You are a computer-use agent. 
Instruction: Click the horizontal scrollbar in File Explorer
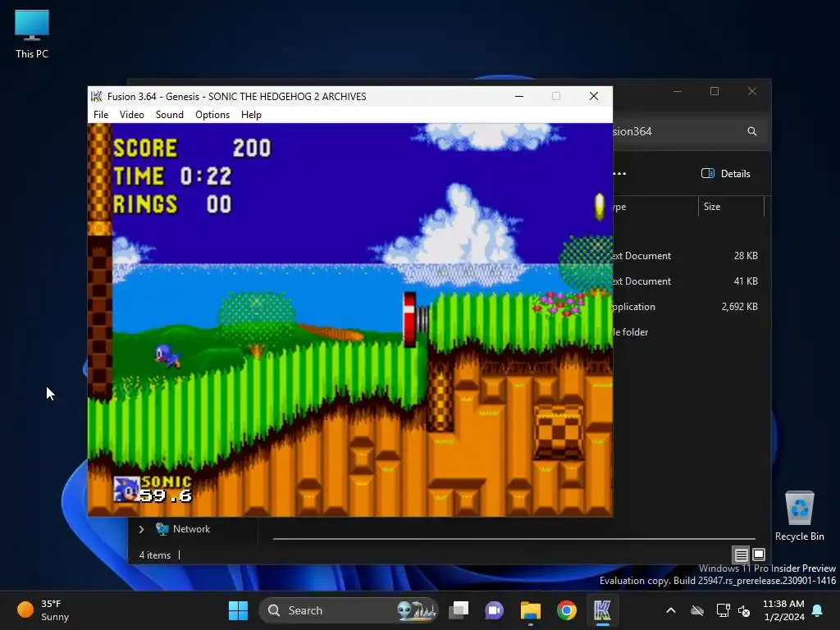514,538
